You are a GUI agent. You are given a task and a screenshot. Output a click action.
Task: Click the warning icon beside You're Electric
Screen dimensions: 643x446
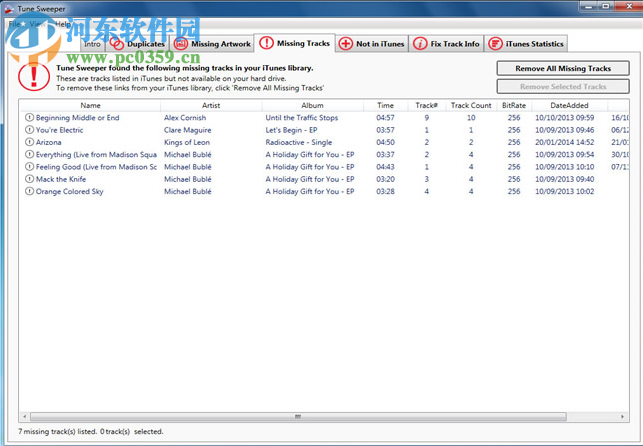[x=29, y=130]
